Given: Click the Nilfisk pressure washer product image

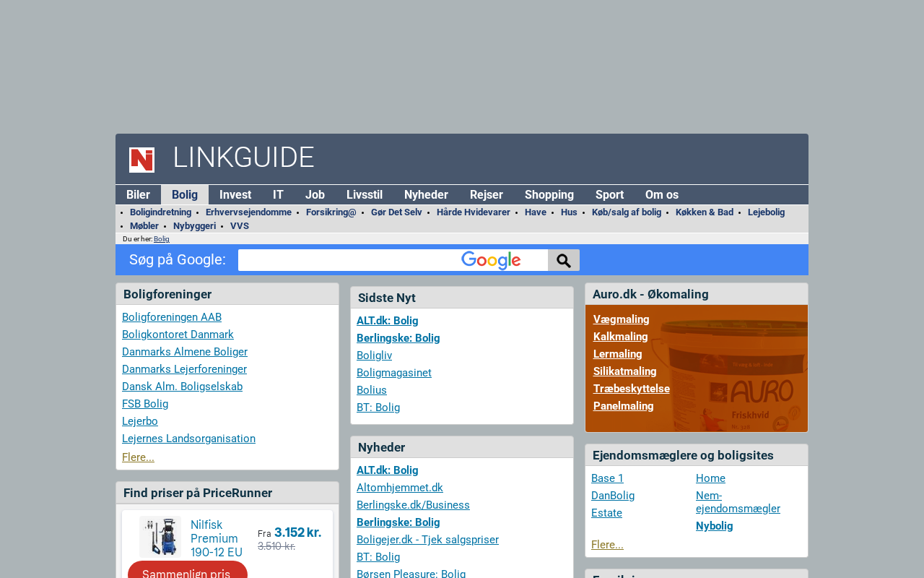Looking at the screenshot, I should click(x=160, y=536).
